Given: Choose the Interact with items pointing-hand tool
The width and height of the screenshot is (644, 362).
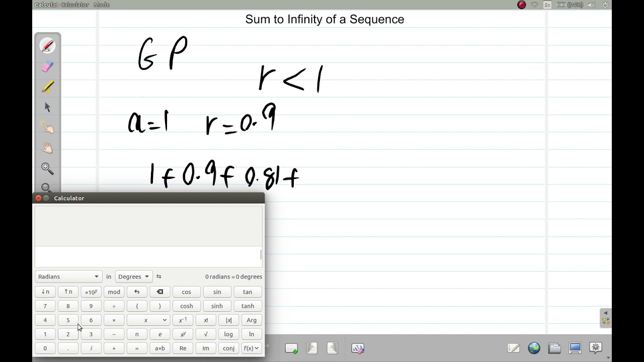Looking at the screenshot, I should (x=47, y=128).
